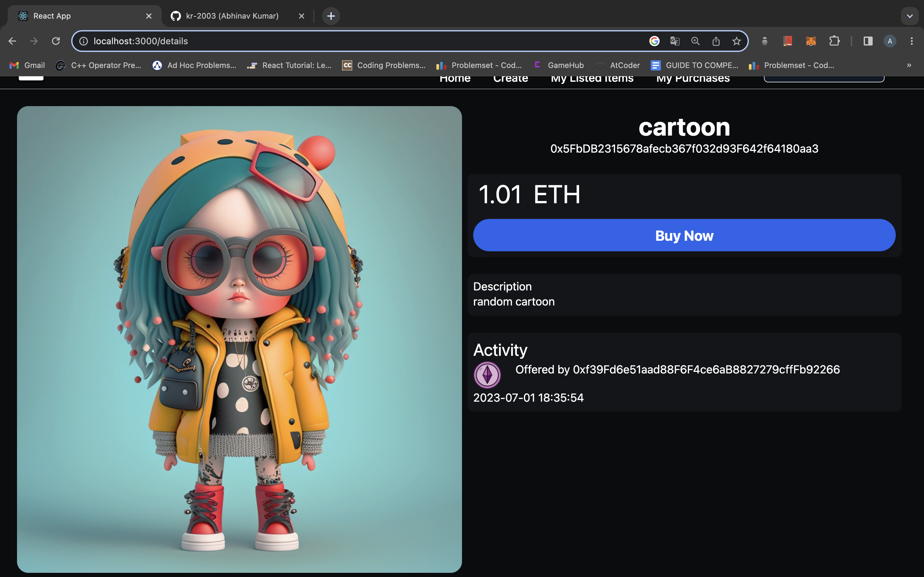Open the Extensions puzzle icon
The image size is (924, 577).
834,41
